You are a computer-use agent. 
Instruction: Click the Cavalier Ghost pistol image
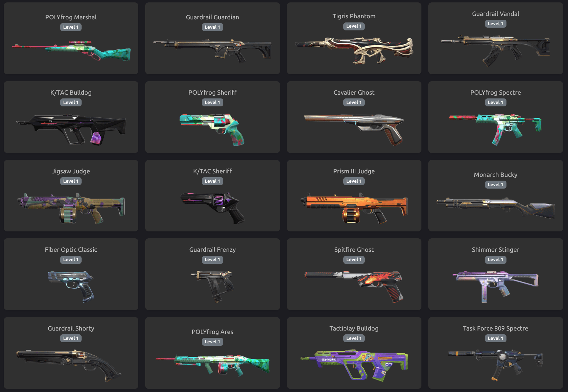354,129
